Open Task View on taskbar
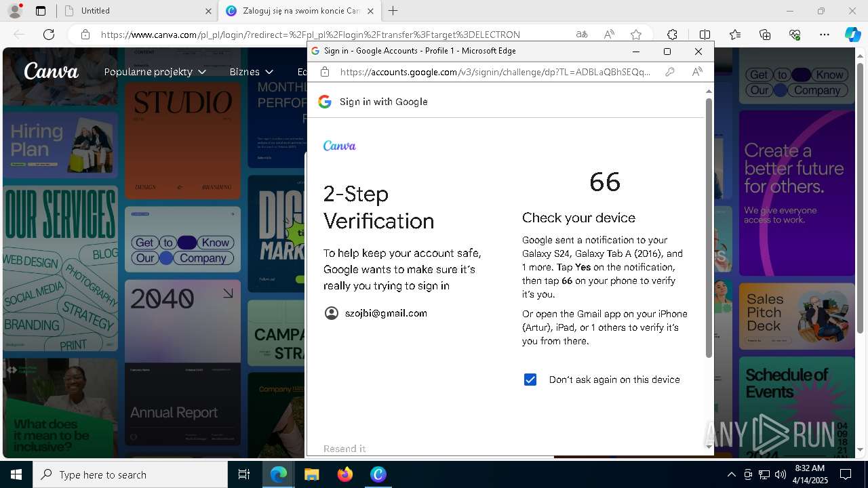This screenshot has height=488, width=868. click(x=244, y=474)
